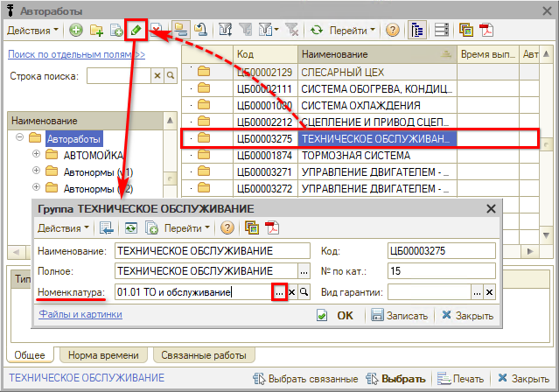The height and width of the screenshot is (392, 559).
Task: Click the table scroll-up arrow
Action: [x=546, y=54]
